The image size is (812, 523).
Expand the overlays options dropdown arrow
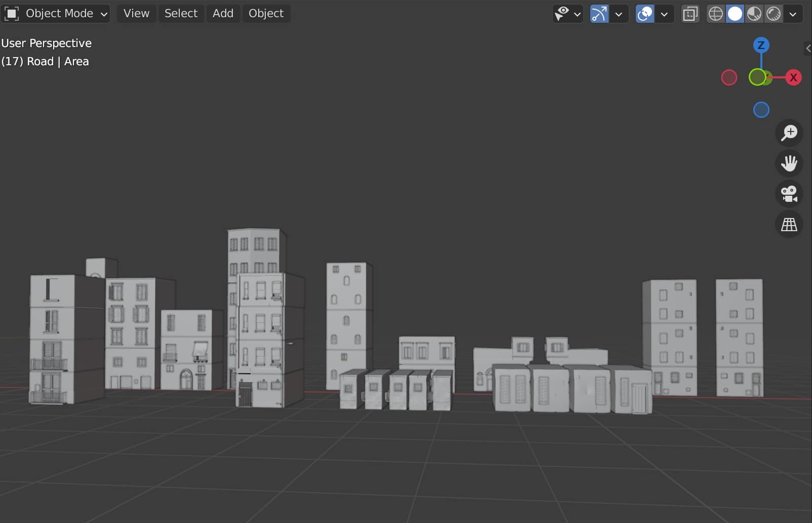click(x=664, y=14)
